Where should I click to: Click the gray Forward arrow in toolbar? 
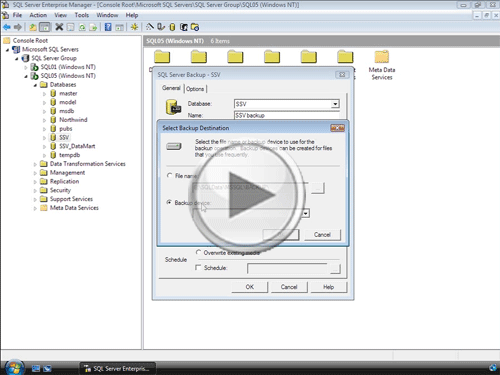pyautogui.click(x=18, y=27)
